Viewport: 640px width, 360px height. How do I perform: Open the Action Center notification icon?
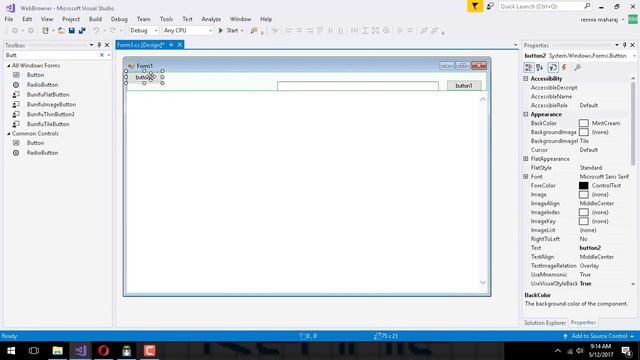627,351
